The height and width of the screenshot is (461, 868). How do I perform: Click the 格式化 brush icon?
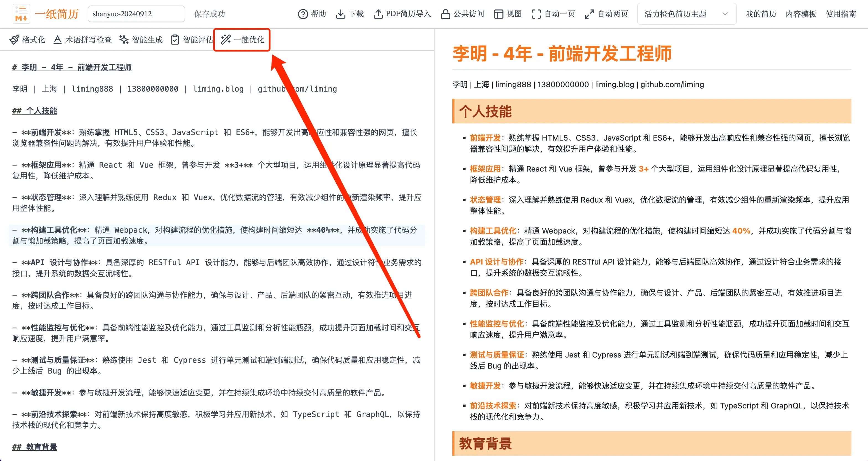click(x=14, y=40)
